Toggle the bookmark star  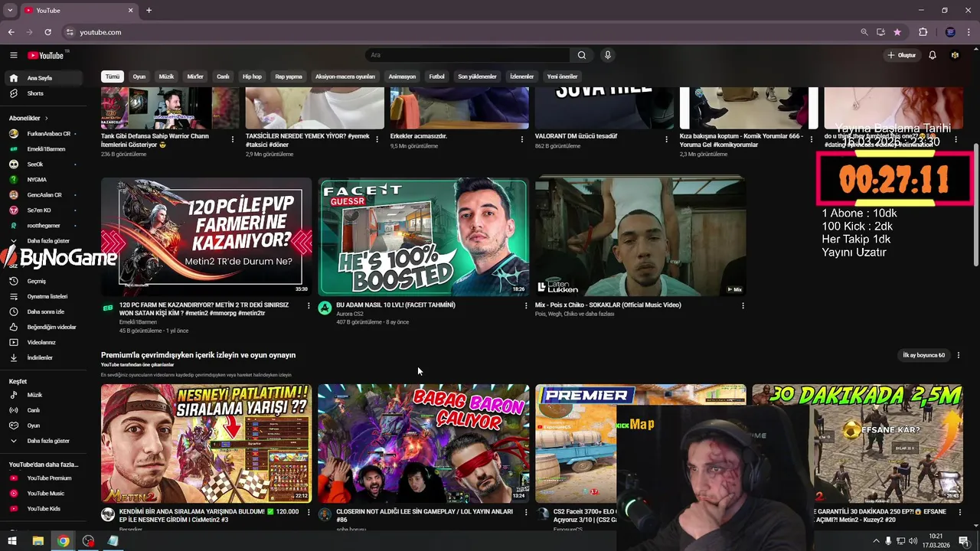pyautogui.click(x=897, y=32)
